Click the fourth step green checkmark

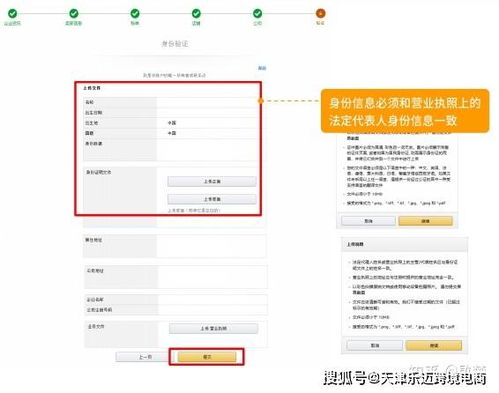(x=196, y=13)
